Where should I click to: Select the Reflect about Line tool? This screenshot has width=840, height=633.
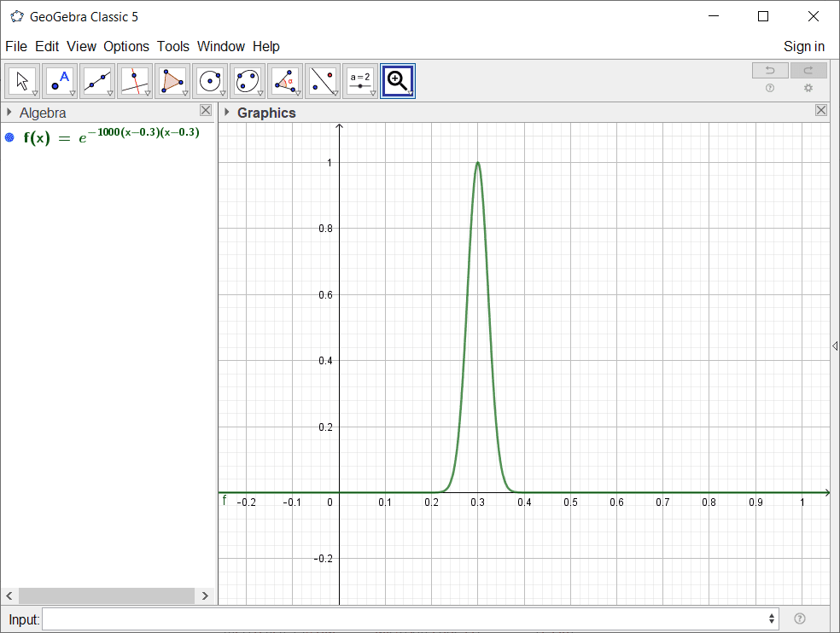[323, 81]
